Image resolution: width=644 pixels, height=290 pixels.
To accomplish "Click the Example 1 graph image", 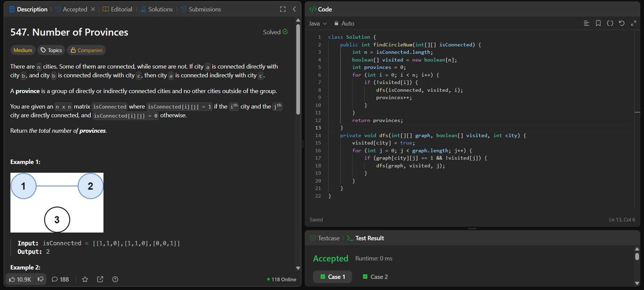I will click(x=57, y=202).
